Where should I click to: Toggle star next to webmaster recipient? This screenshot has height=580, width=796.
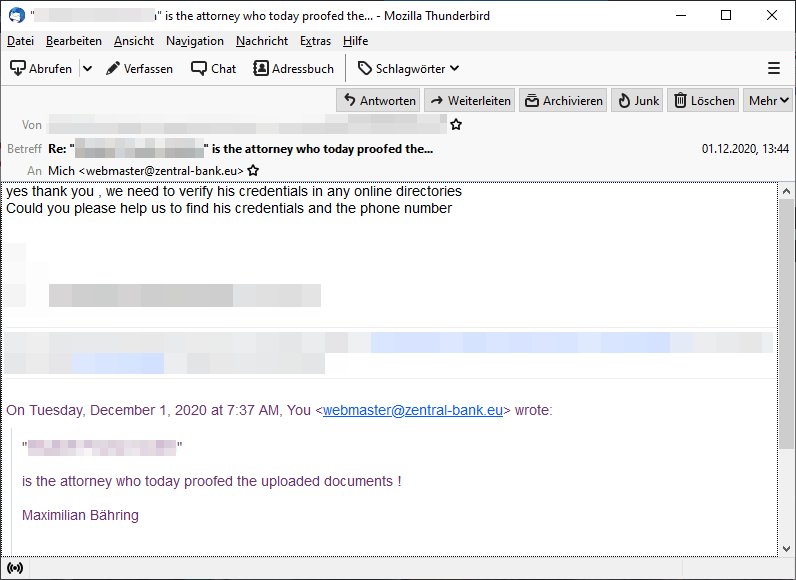click(254, 171)
